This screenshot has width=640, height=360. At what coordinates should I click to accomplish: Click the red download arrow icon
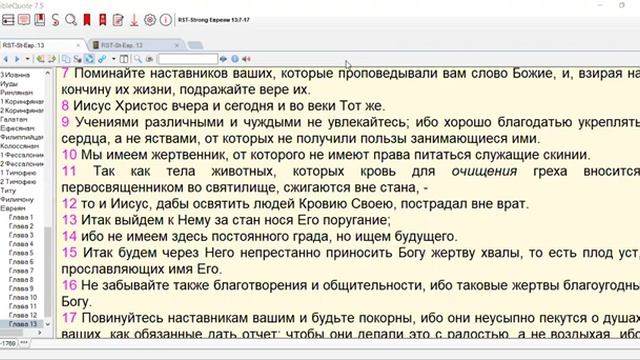[x=134, y=20]
